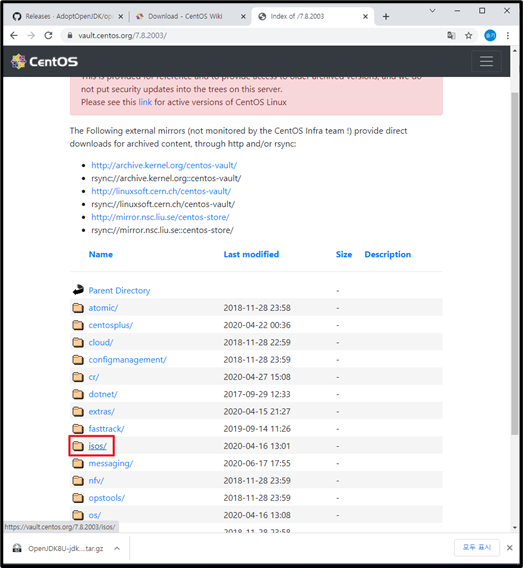The width and height of the screenshot is (523, 568).
Task: Expand options for OpenJDK8U download item
Action: click(117, 548)
